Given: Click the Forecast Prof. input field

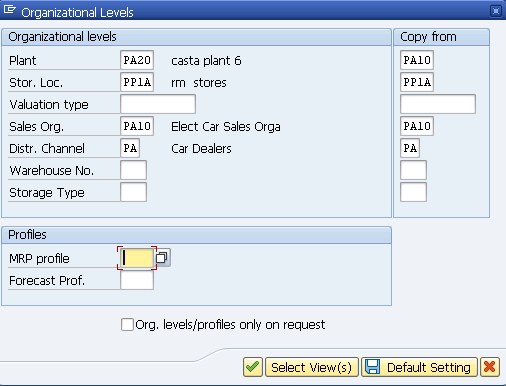Looking at the screenshot, I should coord(137,280).
